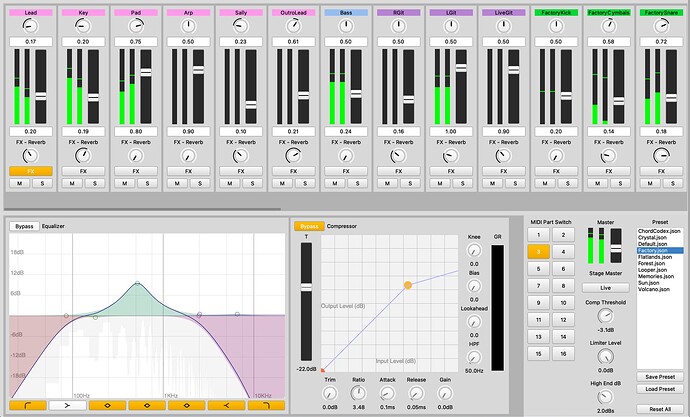Click the RGit level value field 0.16
This screenshot has height=417, width=690.
(399, 132)
